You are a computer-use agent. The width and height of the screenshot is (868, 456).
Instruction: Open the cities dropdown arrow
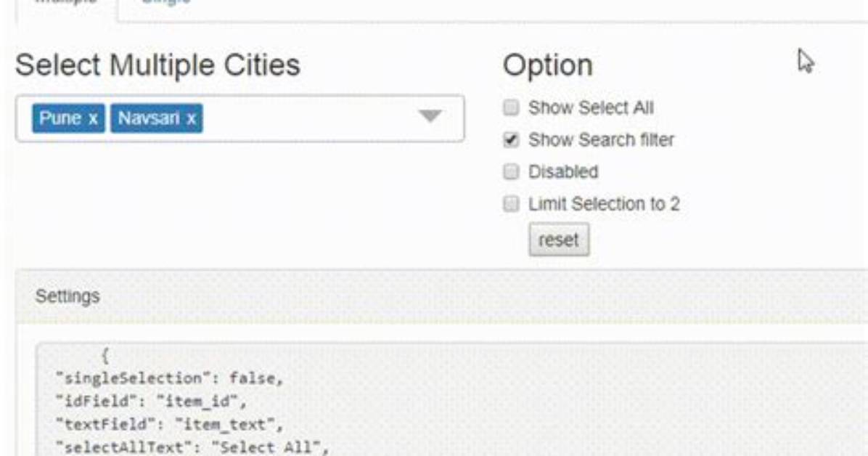pos(430,115)
